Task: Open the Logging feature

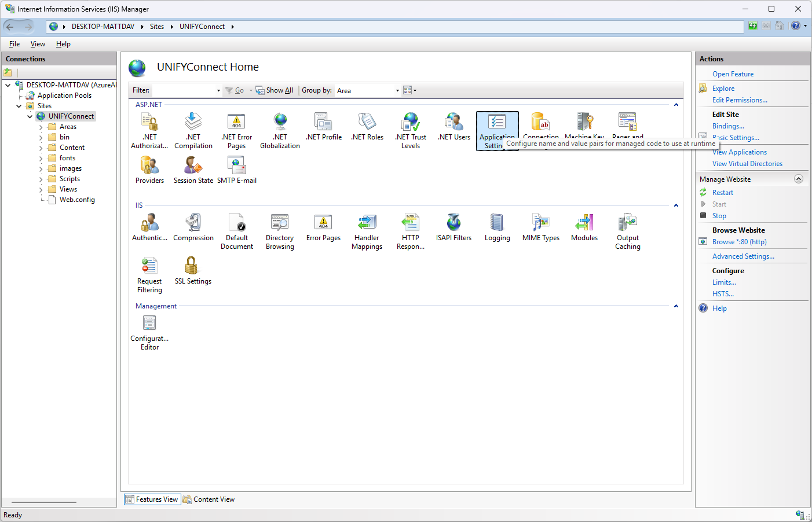Action: point(498,227)
